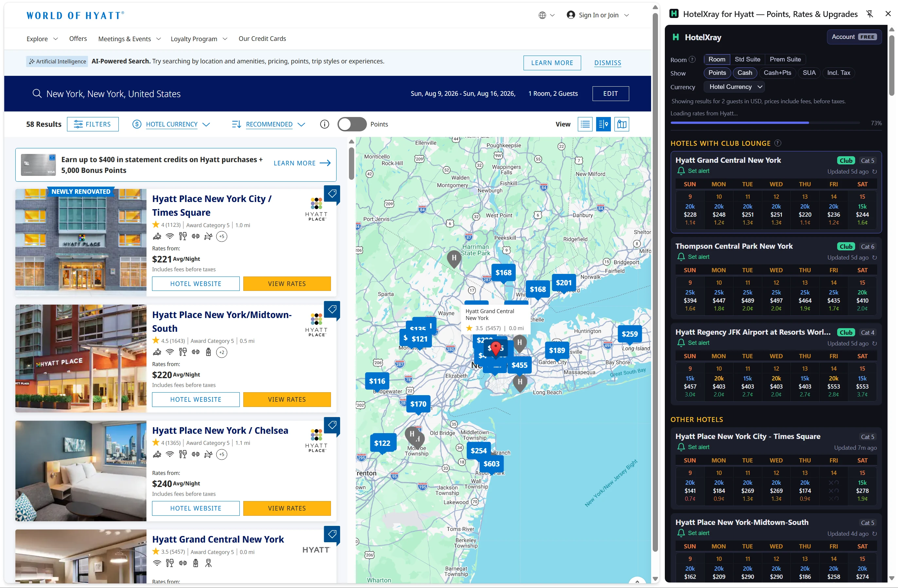Expand the Loyalty Program menu

pyautogui.click(x=199, y=39)
